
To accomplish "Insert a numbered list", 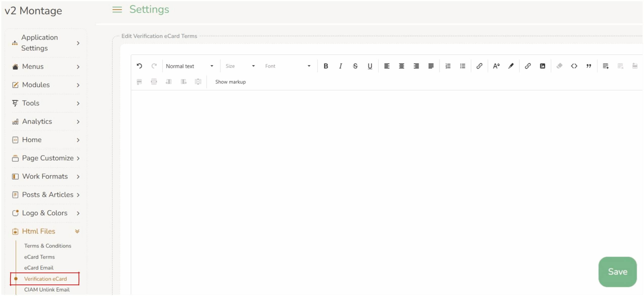I will pos(448,66).
